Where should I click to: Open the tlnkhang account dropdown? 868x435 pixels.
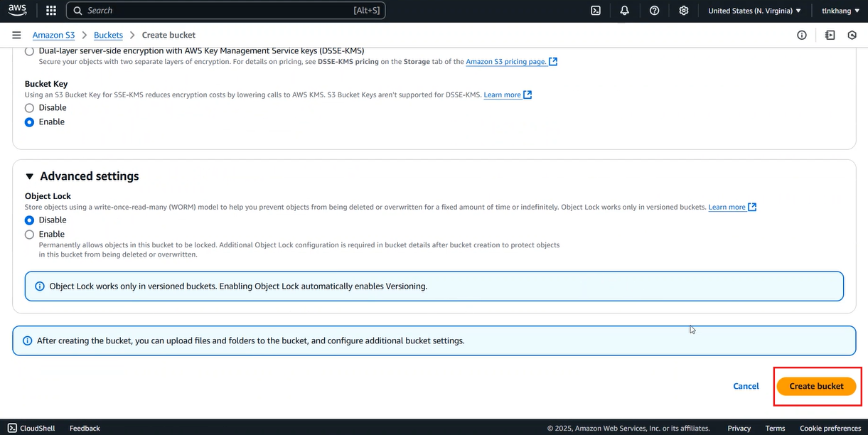[x=840, y=11]
